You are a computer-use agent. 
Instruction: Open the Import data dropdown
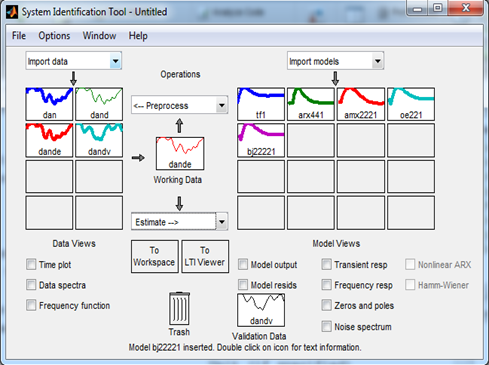(74, 61)
